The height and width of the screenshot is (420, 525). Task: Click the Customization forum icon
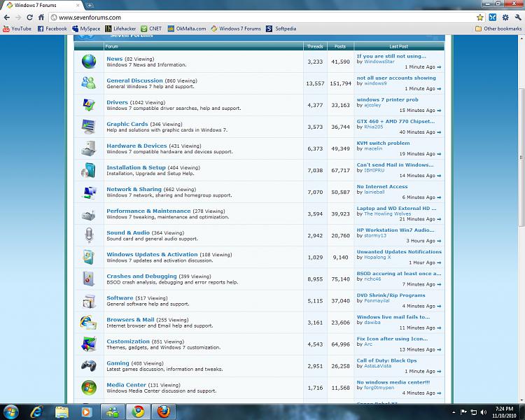pyautogui.click(x=89, y=344)
